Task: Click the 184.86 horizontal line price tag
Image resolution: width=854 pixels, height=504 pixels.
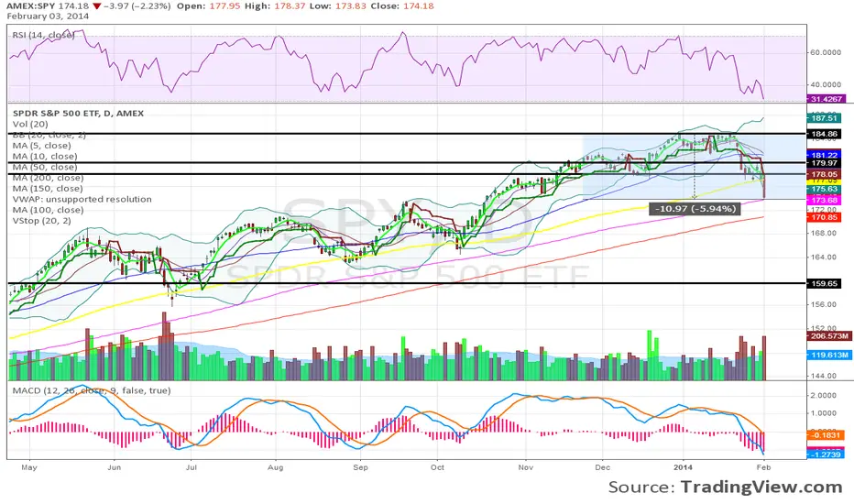Action: point(824,134)
